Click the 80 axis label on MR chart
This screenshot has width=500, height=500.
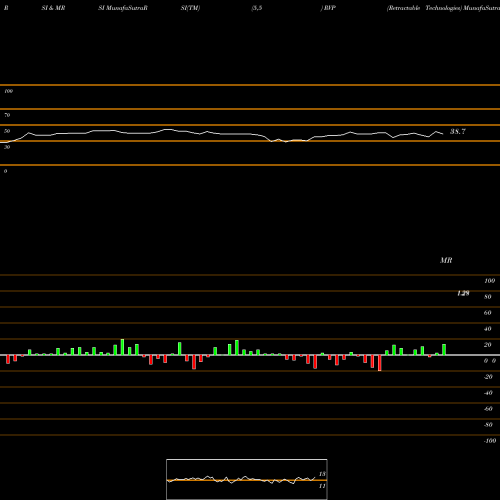488,297
